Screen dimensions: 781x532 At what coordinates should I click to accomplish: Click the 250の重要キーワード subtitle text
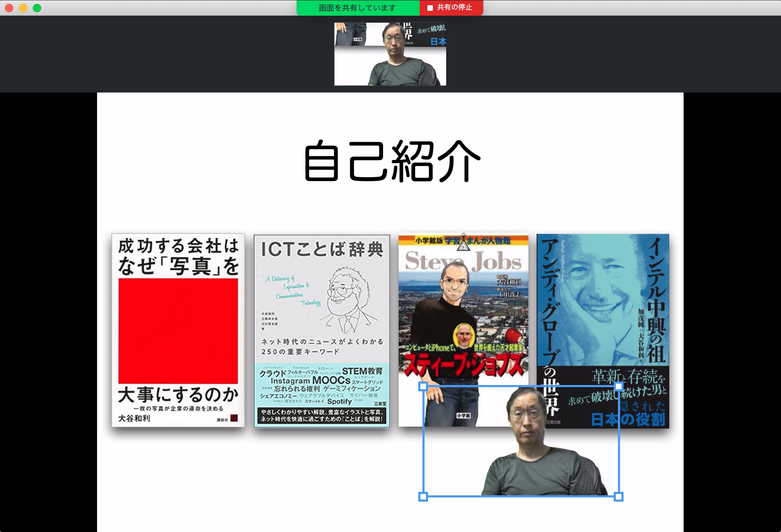tap(300, 352)
